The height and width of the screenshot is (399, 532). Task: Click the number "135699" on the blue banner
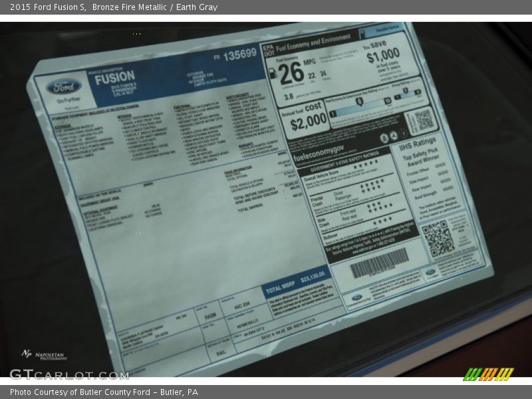tap(239, 55)
